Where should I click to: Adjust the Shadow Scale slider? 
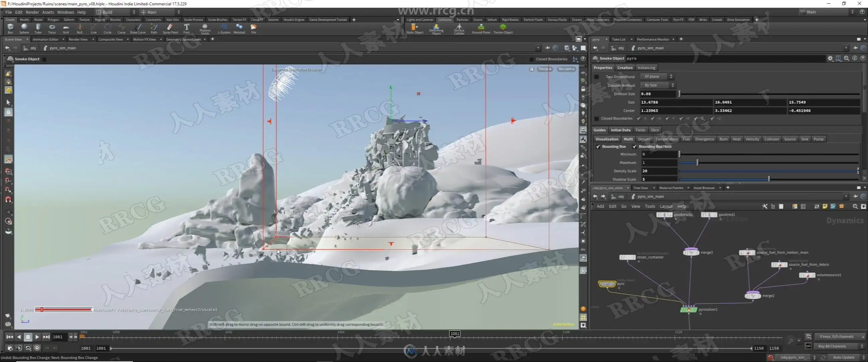click(769, 179)
